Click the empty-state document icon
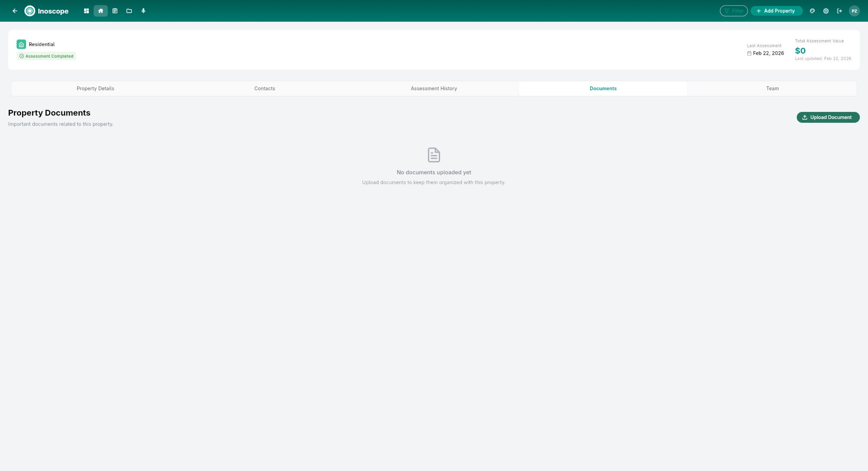The height and width of the screenshot is (471, 868). [x=434, y=155]
